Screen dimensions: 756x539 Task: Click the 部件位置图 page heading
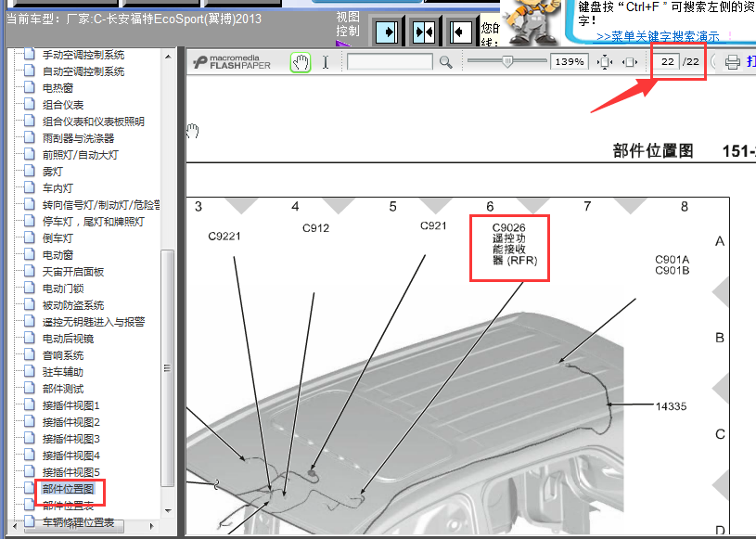pyautogui.click(x=653, y=151)
